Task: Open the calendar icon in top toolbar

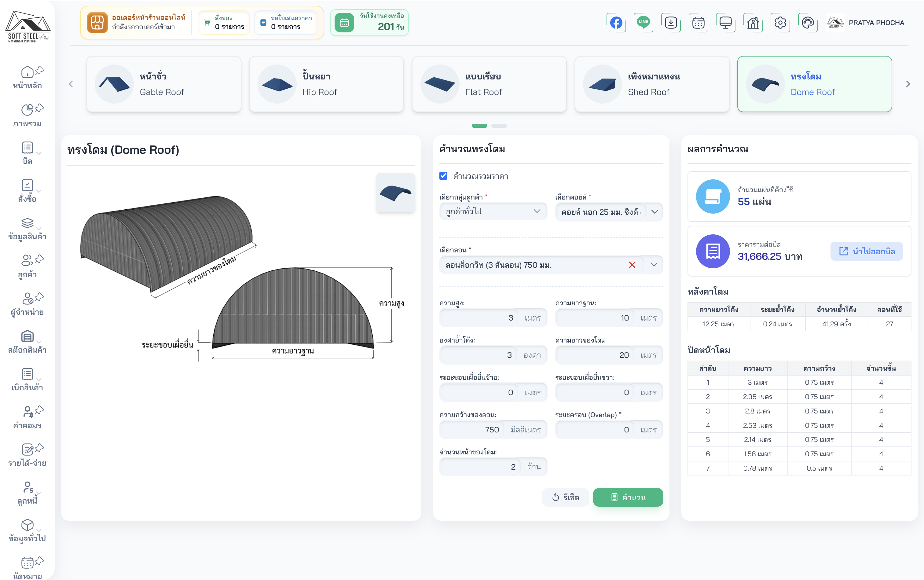Action: (x=698, y=23)
